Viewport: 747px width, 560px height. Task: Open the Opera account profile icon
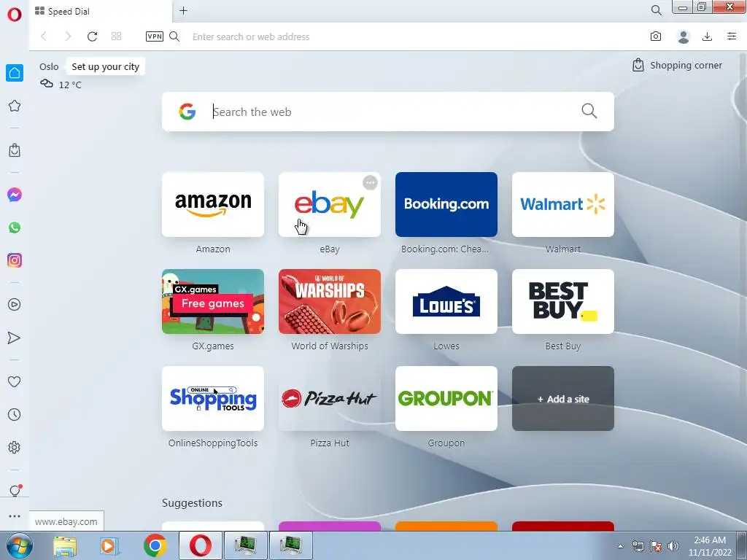coord(684,36)
